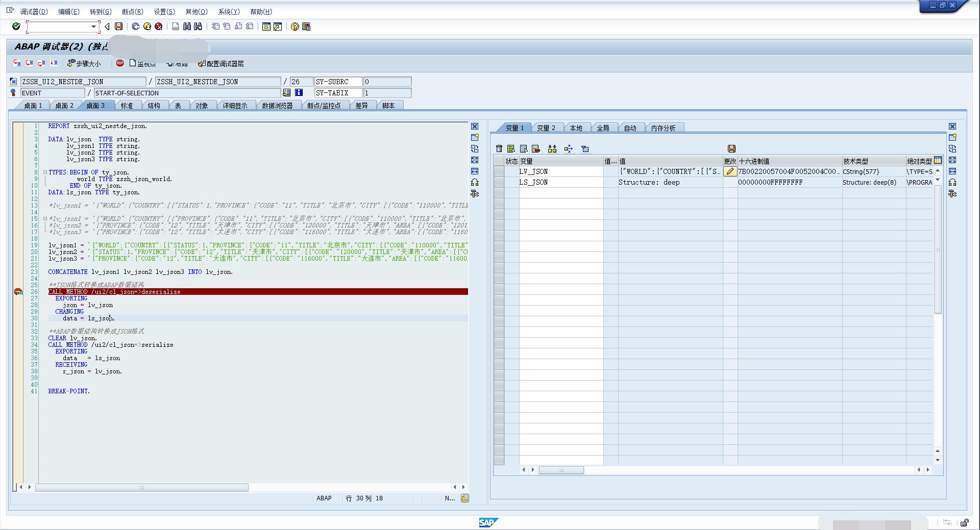Click the save icon in the variables toolbar
The height and width of the screenshot is (530, 980).
[731, 148]
